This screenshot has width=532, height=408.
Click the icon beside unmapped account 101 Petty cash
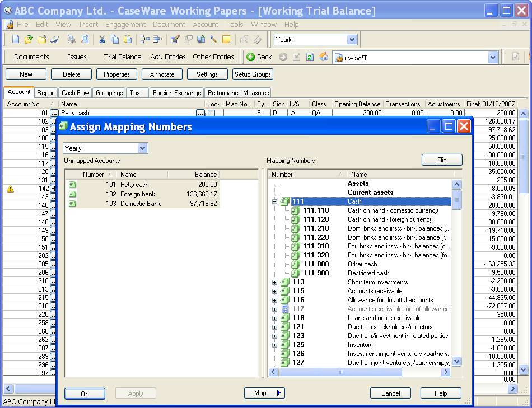(x=72, y=185)
